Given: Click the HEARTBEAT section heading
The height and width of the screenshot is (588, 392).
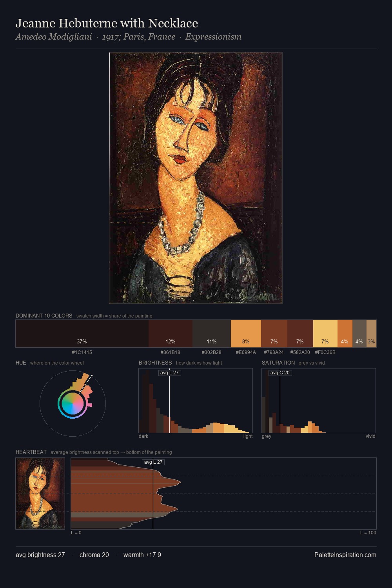Looking at the screenshot, I should 31,452.
